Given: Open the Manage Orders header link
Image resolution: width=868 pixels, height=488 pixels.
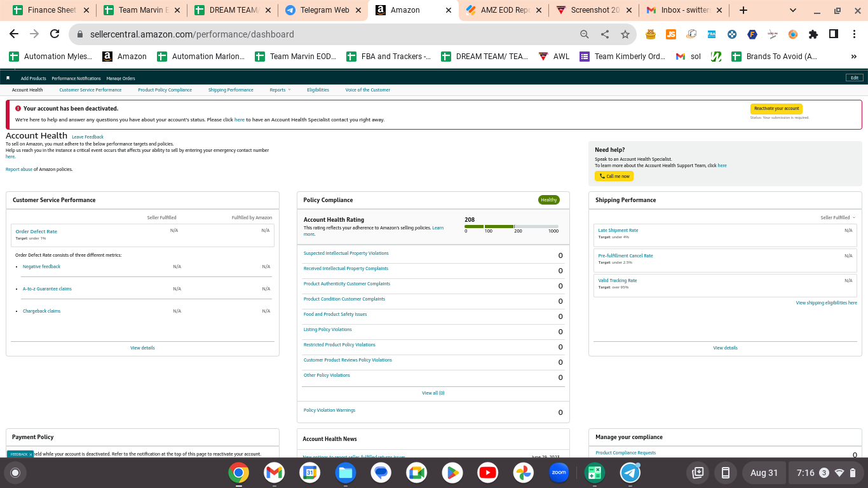Looking at the screenshot, I should pos(121,78).
